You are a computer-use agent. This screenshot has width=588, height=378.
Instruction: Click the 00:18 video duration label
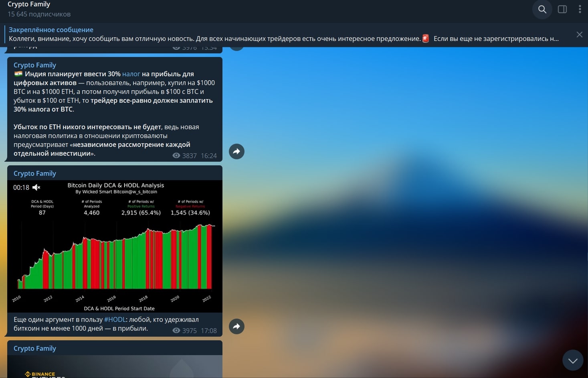[21, 187]
